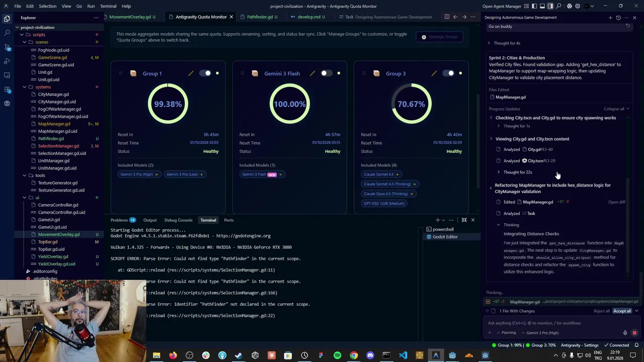Expand 'Thought for 22s' section
This screenshot has height=362, width=644.
coord(515,172)
